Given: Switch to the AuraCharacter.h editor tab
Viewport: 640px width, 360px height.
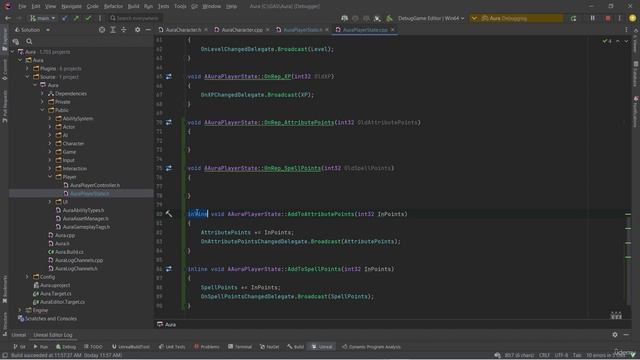Looking at the screenshot, I should (x=183, y=30).
